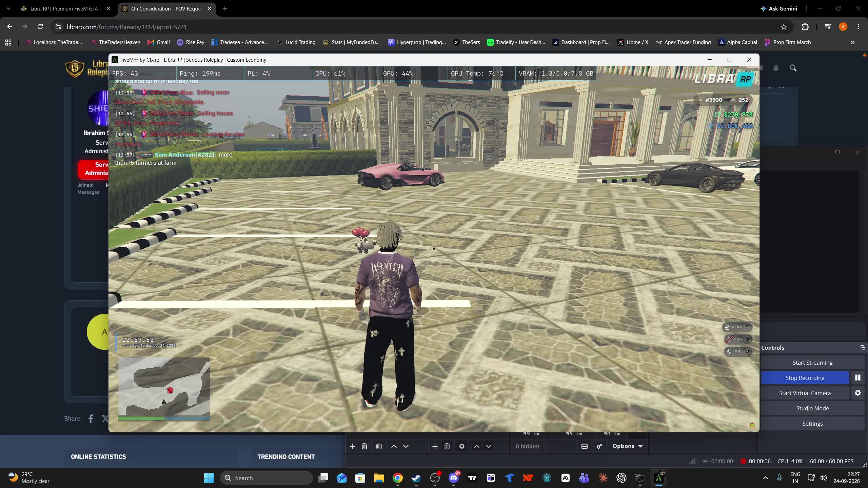Open OBS advanced audio properties gears icon
Viewport: 868px width, 488px height.
coord(599,446)
